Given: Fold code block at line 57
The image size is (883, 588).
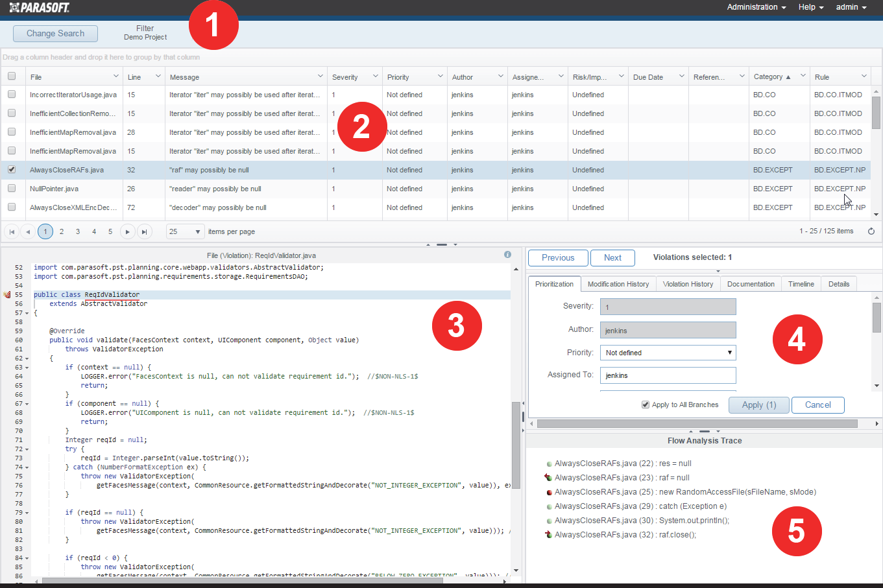Looking at the screenshot, I should point(27,313).
